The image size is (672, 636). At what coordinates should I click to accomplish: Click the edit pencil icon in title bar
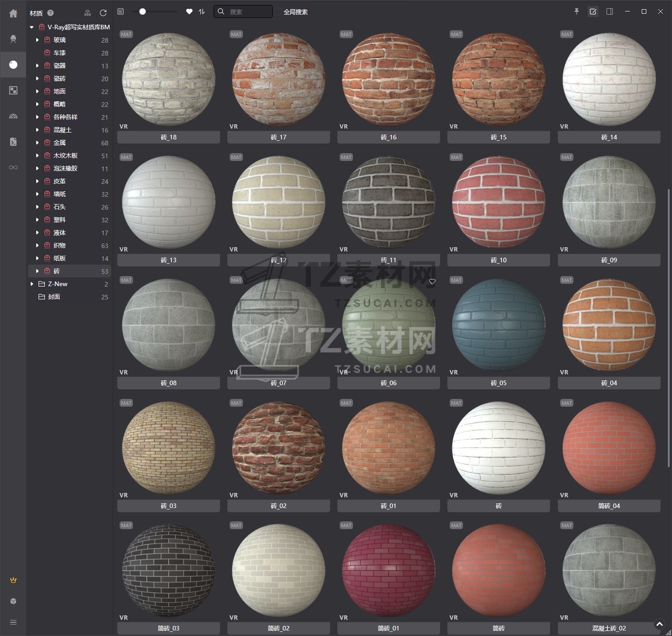(593, 11)
